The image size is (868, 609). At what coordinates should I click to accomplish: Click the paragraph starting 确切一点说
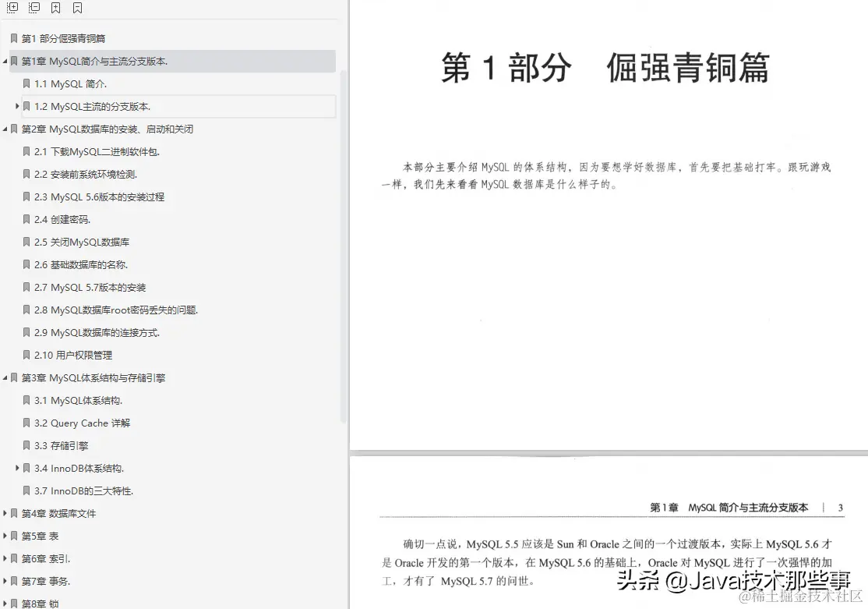coord(607,562)
